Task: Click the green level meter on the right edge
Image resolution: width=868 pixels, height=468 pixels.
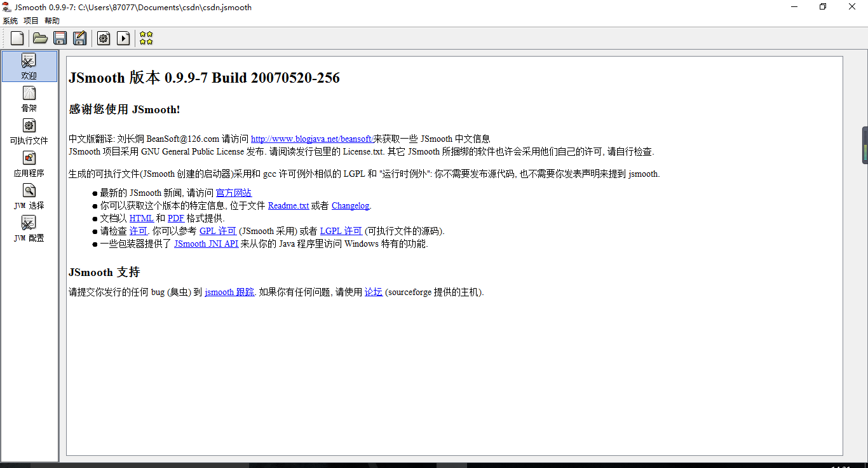Action: 865,145
